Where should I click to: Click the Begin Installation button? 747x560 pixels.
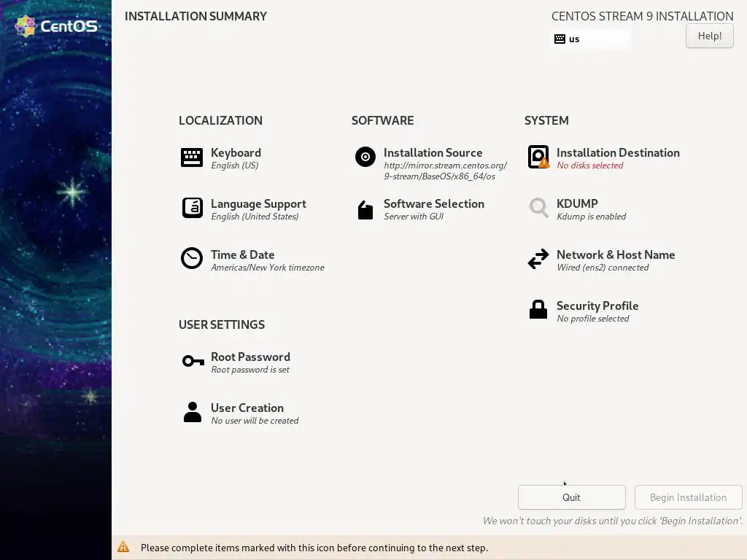pos(688,497)
